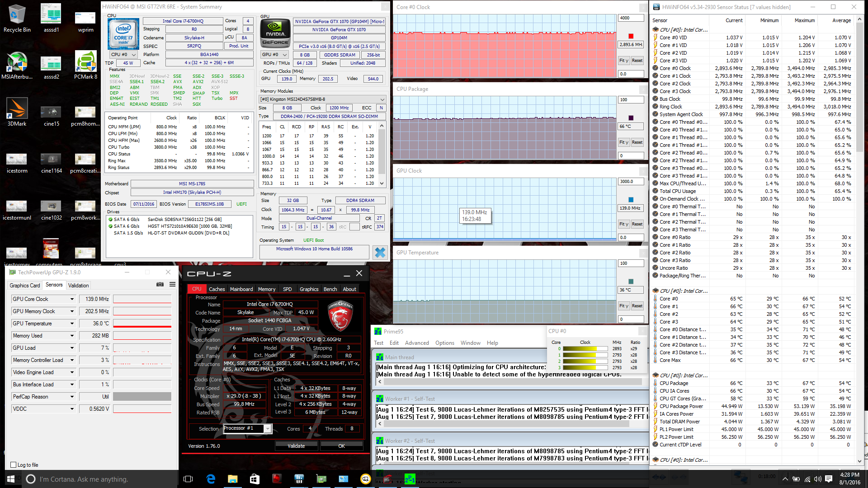Open the volume control in the tray
Viewport: 868px width, 488px height.
tap(817, 479)
